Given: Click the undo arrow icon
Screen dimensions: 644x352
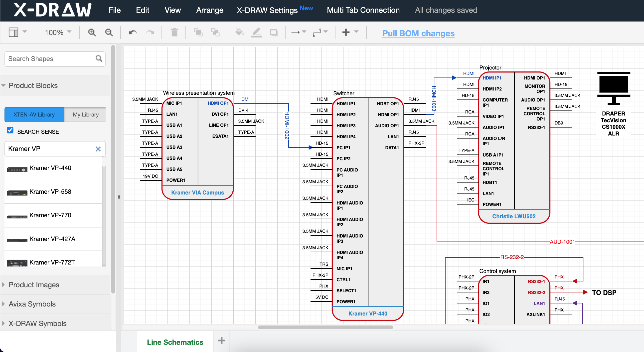Looking at the screenshot, I should coord(133,32).
